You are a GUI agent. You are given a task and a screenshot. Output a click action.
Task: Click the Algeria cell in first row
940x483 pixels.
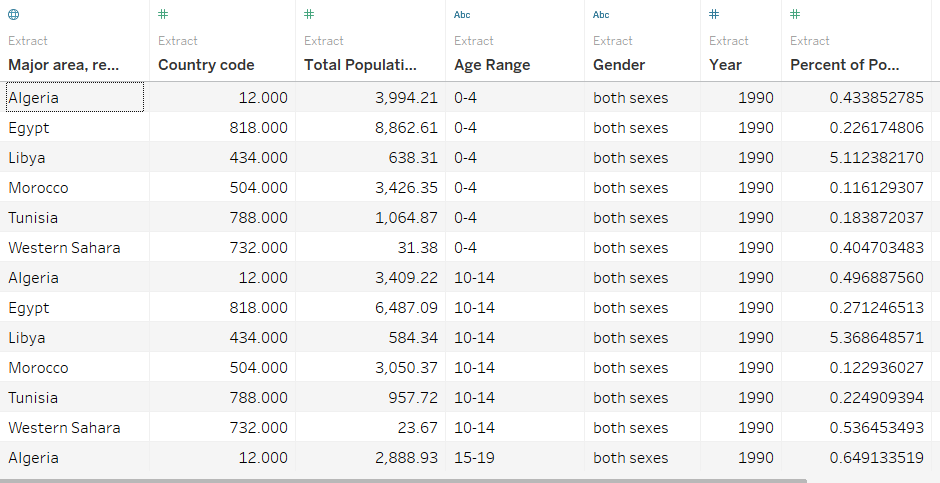(x=34, y=98)
